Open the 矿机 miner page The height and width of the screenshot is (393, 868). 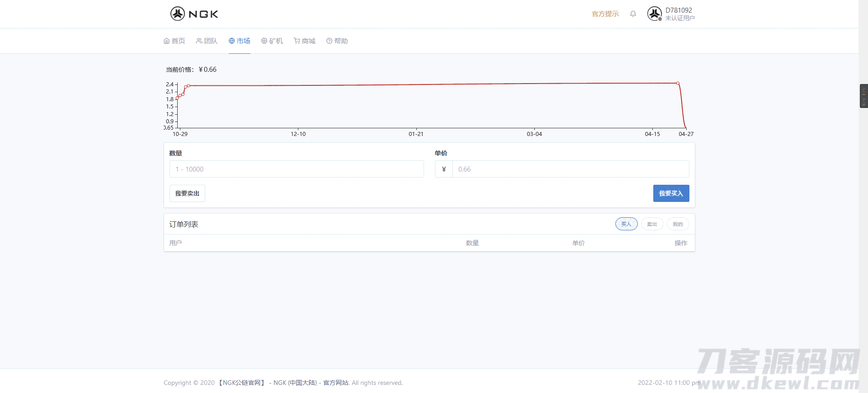click(272, 41)
